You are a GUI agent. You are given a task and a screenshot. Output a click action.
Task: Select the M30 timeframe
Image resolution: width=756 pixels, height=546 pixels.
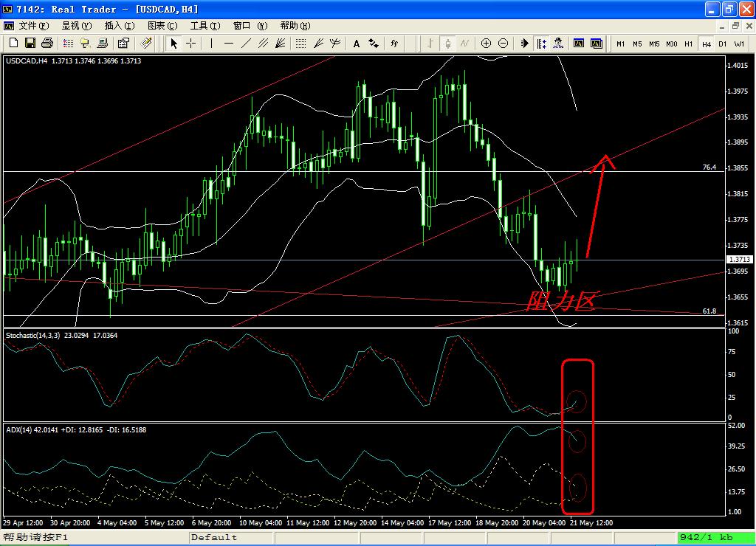[672, 44]
